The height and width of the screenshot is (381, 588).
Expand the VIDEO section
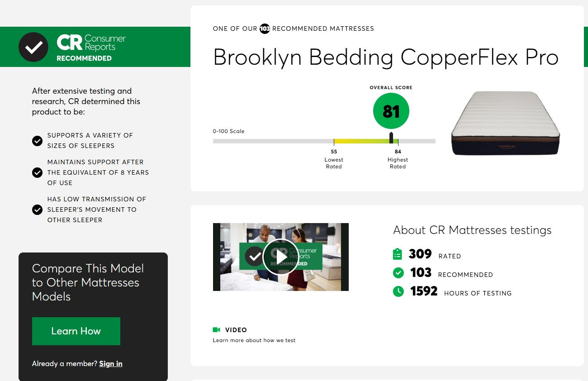coord(236,329)
